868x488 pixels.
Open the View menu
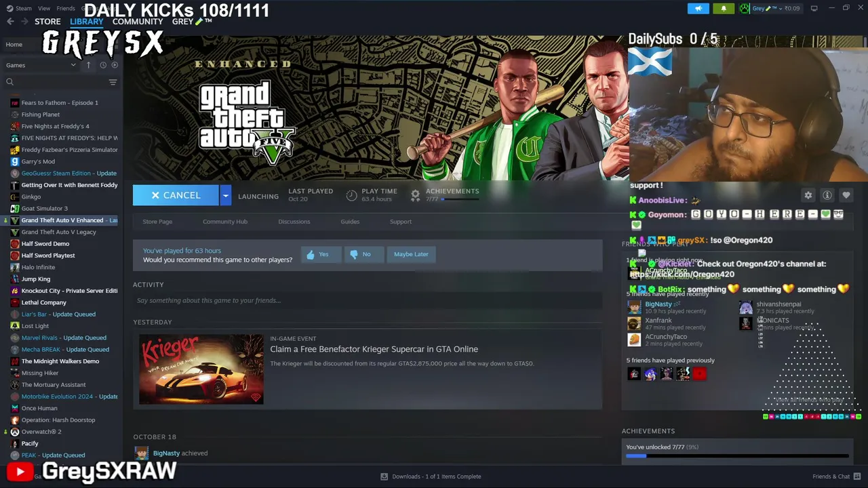(44, 8)
